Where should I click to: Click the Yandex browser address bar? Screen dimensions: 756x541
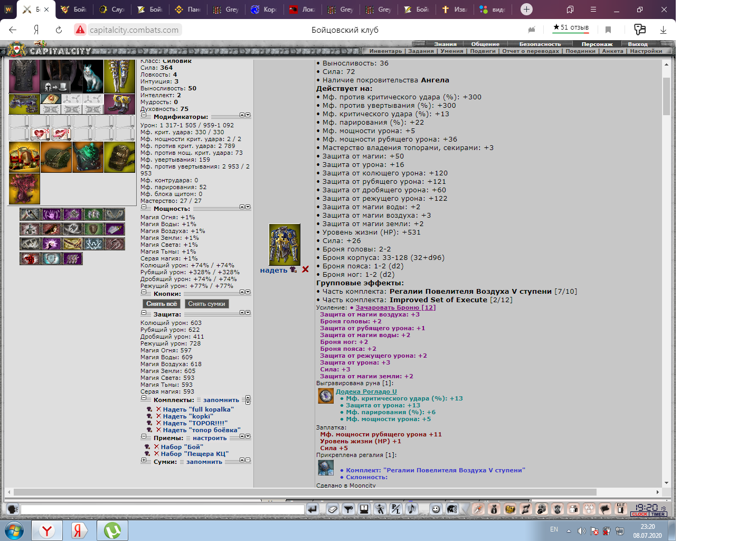pos(134,30)
